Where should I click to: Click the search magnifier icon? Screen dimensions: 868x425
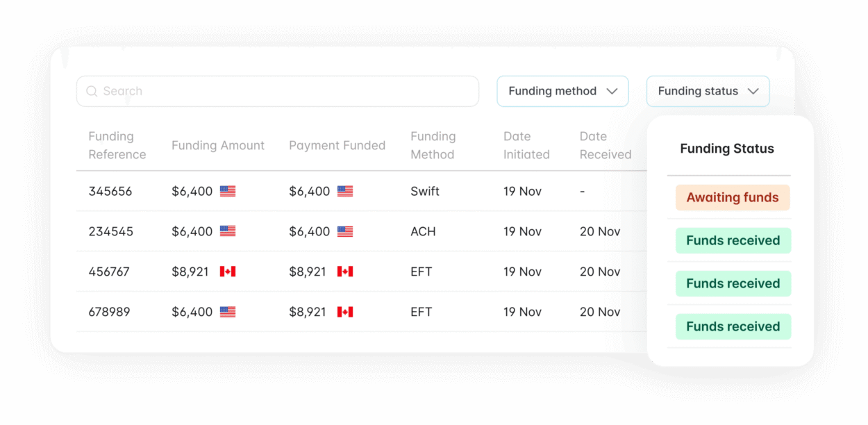pyautogui.click(x=92, y=91)
